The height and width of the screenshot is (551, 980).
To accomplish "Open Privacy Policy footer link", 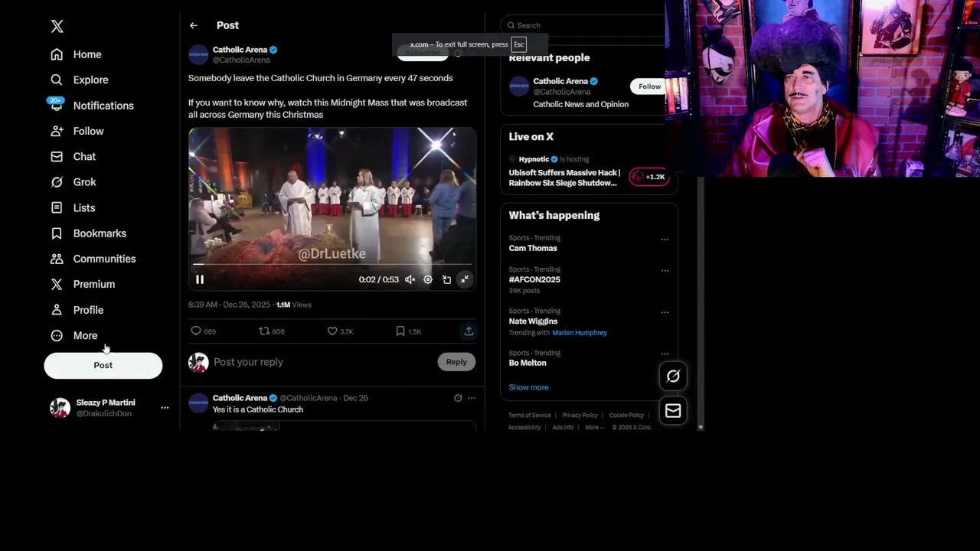I will [x=580, y=416].
